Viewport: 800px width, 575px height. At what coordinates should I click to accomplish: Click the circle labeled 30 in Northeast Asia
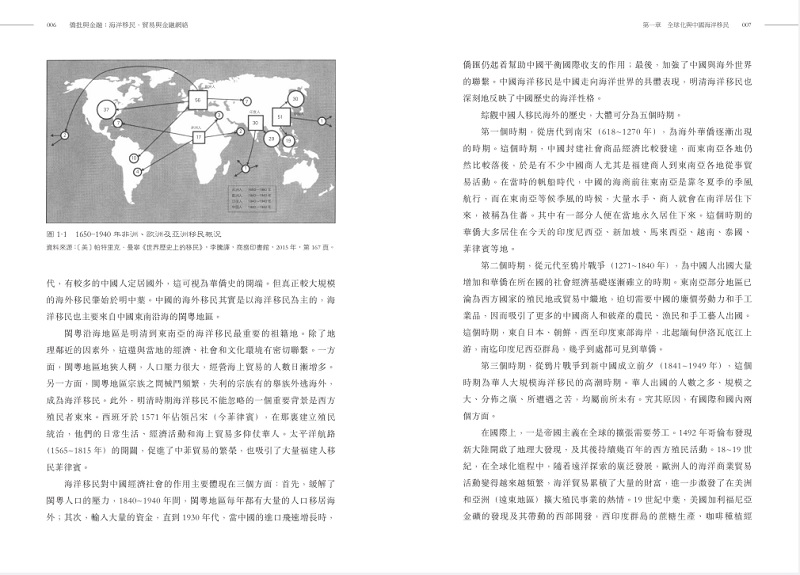(295, 100)
